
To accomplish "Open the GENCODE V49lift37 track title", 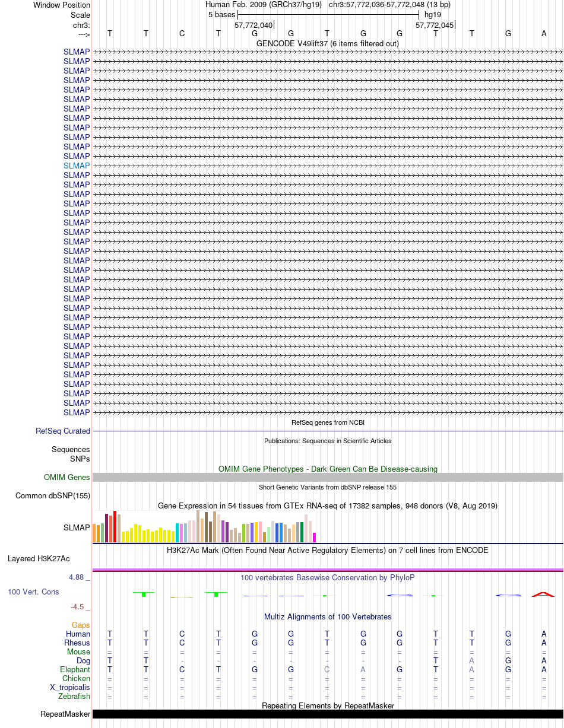I will (x=328, y=43).
